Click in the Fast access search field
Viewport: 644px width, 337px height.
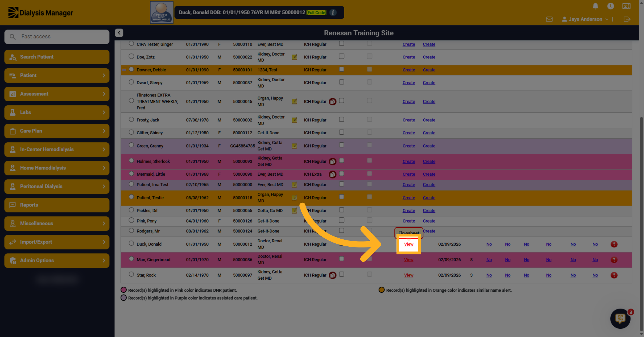click(57, 37)
